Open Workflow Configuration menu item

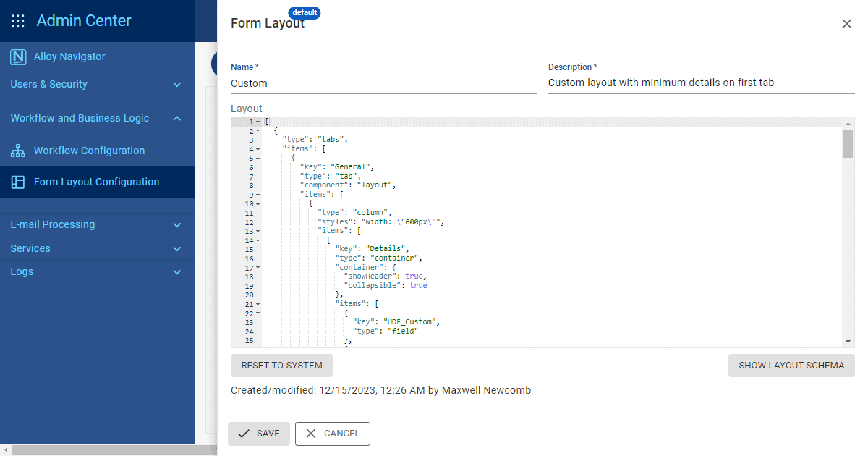coord(98,151)
